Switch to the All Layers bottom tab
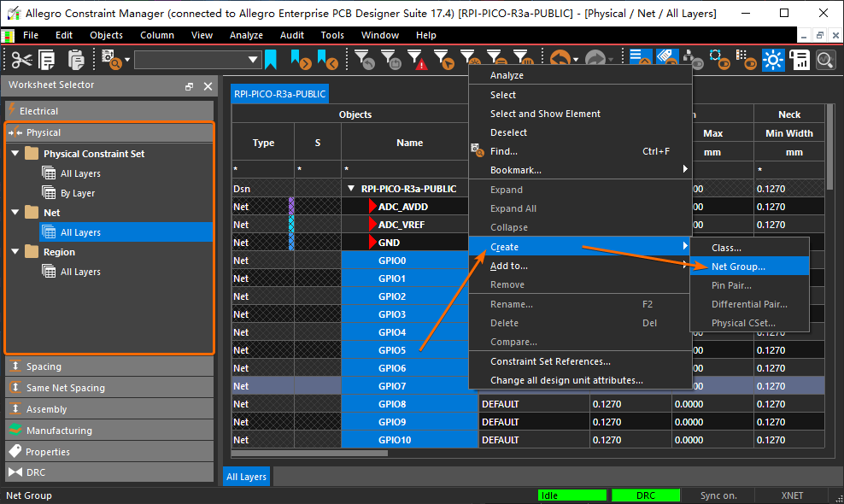Image resolution: width=844 pixels, height=504 pixels. (x=246, y=477)
